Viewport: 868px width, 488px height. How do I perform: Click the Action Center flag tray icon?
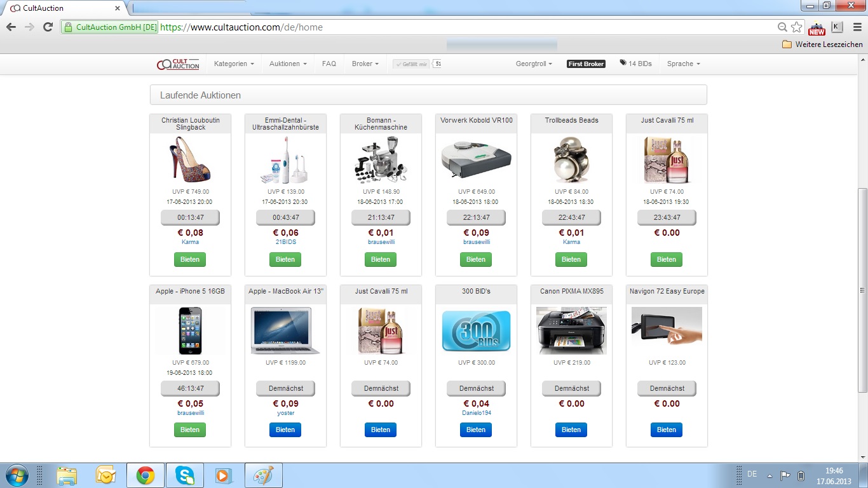coord(785,475)
